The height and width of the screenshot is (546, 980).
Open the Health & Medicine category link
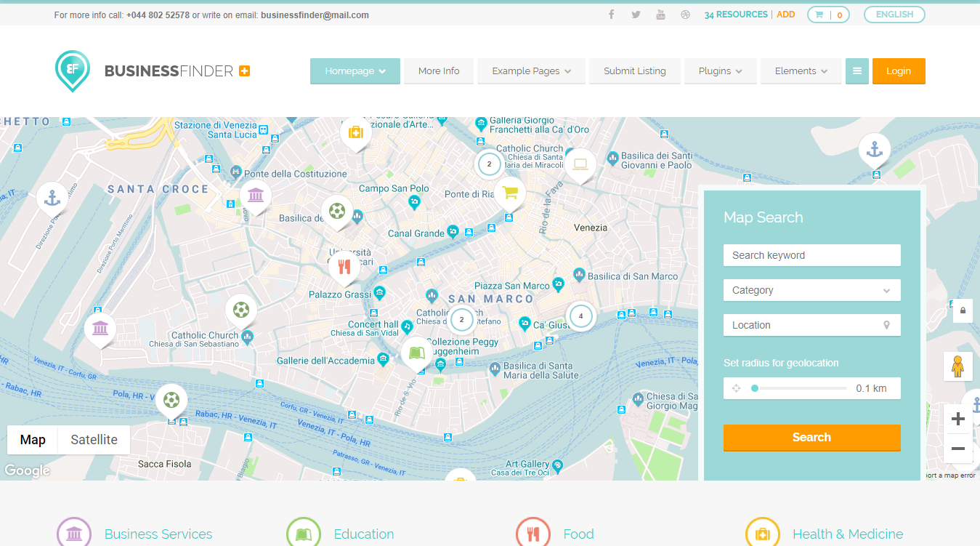[x=848, y=534]
